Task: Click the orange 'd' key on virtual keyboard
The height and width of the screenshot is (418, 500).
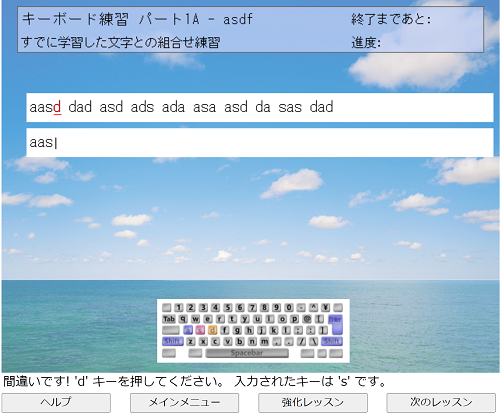Action: point(212,330)
